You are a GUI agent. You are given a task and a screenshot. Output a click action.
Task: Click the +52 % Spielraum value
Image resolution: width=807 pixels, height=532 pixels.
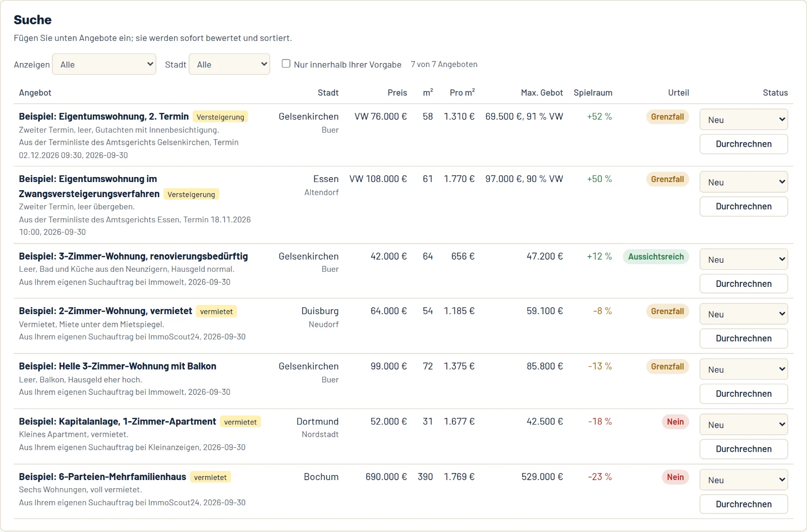pyautogui.click(x=600, y=116)
